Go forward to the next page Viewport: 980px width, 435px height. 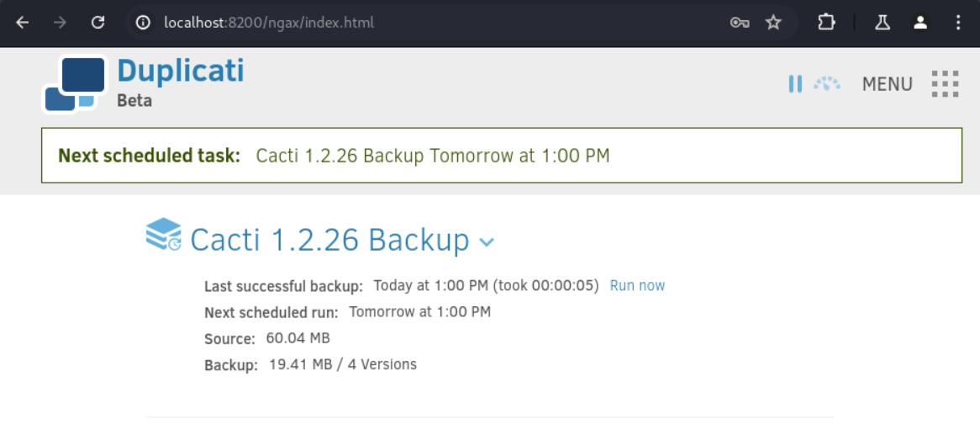pyautogui.click(x=60, y=23)
